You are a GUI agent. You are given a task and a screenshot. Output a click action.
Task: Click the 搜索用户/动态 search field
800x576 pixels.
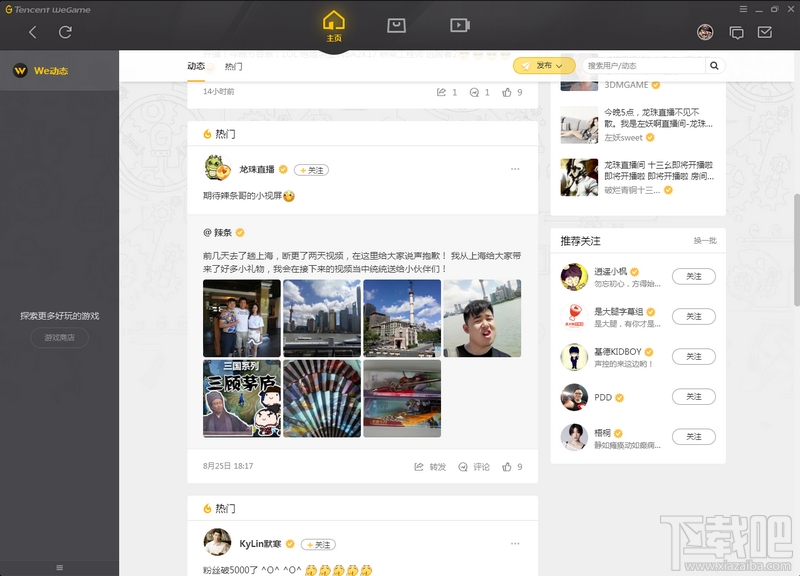(644, 65)
